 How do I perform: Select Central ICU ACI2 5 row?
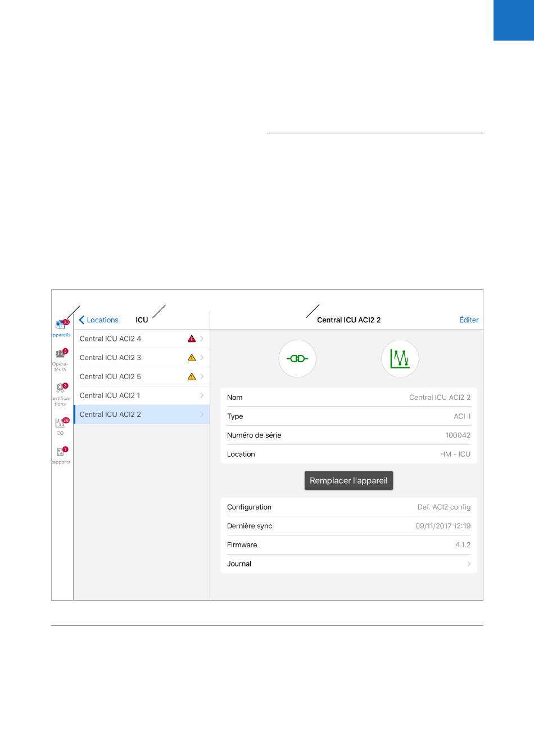142,377
